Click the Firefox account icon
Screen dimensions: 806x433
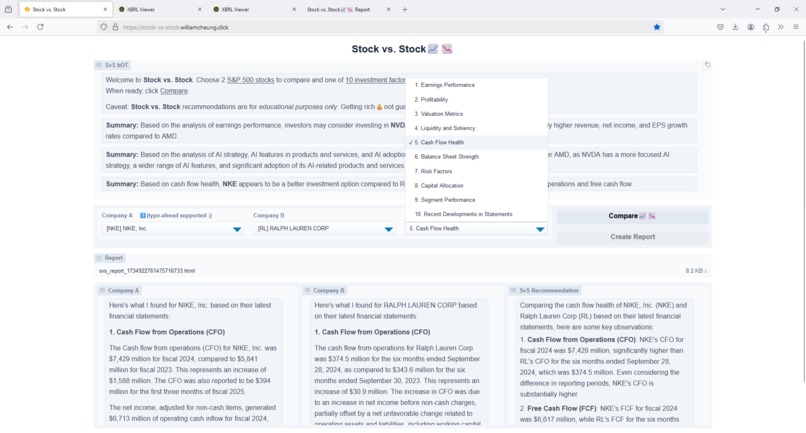pyautogui.click(x=750, y=27)
